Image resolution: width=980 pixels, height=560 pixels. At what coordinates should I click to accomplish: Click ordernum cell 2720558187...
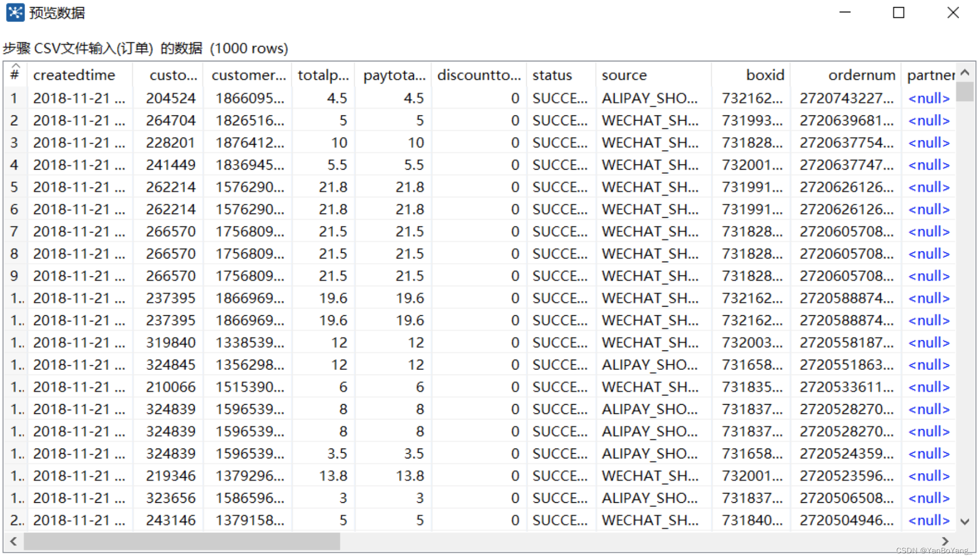coord(847,342)
